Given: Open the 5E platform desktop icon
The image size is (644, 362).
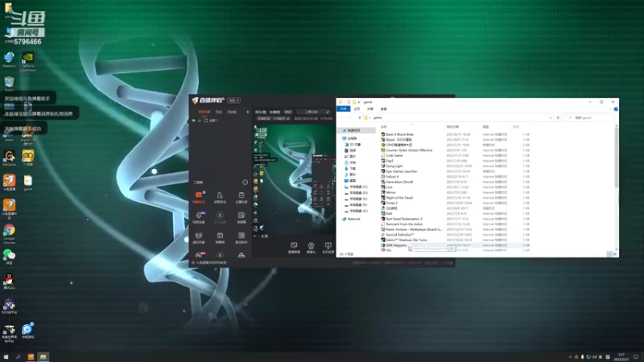Looking at the screenshot, I should 9,306.
